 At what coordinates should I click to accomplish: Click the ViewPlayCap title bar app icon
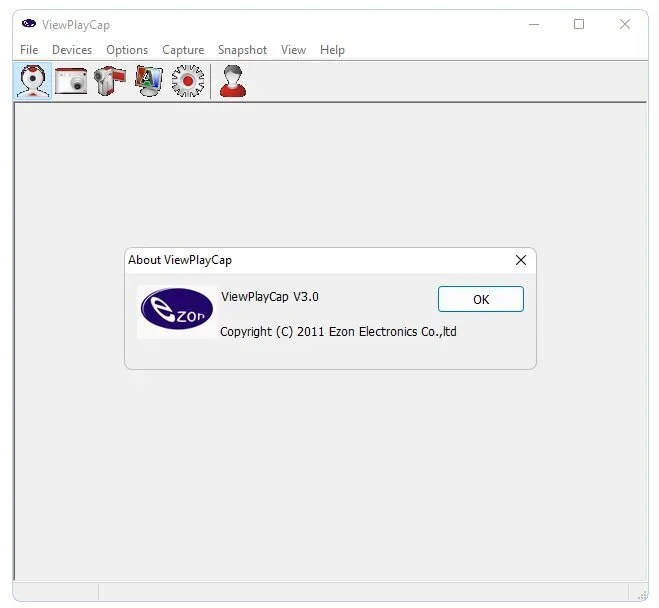[29, 23]
